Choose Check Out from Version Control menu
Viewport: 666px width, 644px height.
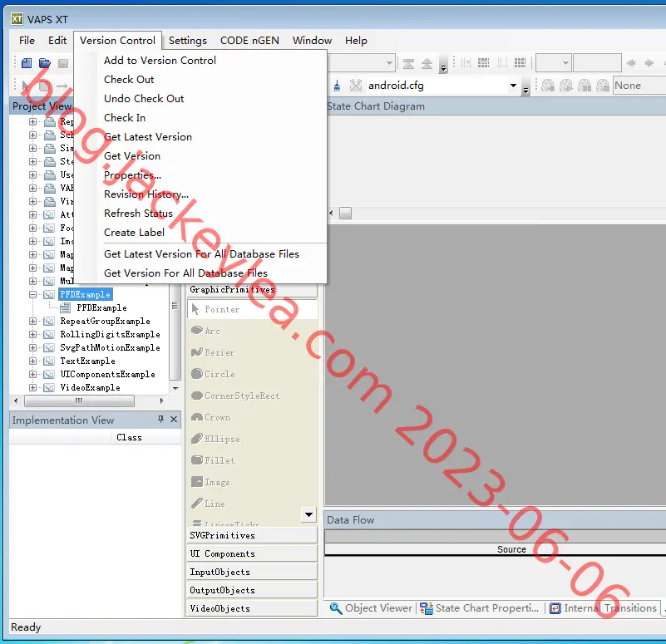129,80
